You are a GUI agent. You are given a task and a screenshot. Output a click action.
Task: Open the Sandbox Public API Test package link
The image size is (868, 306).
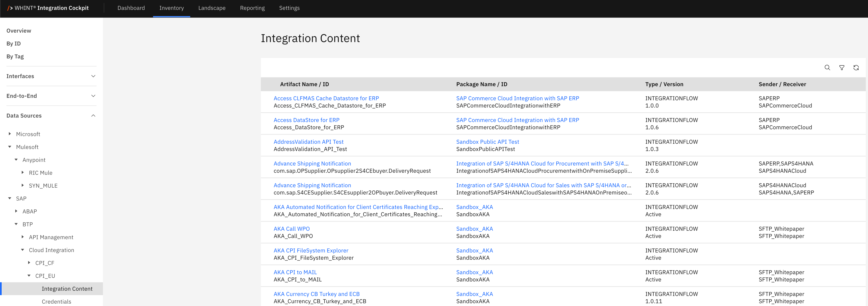pos(487,142)
